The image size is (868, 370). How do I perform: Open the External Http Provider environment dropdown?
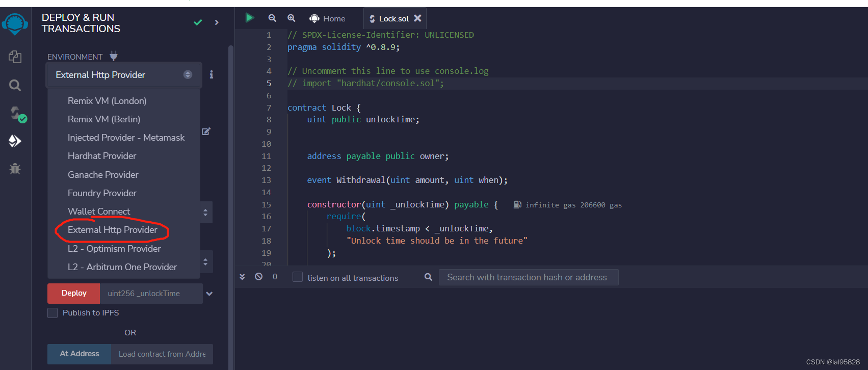tap(124, 75)
